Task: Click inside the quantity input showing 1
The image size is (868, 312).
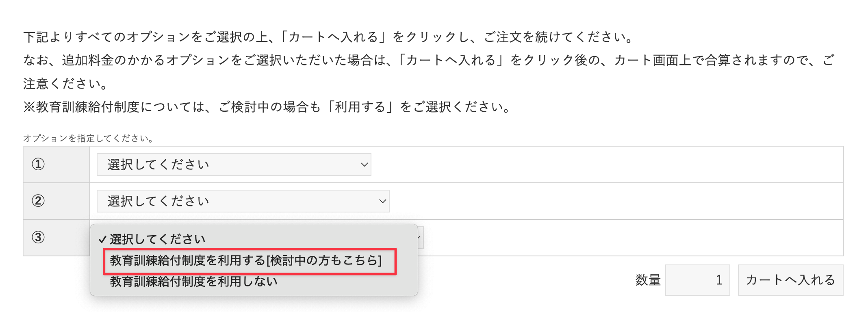Action: point(697,280)
